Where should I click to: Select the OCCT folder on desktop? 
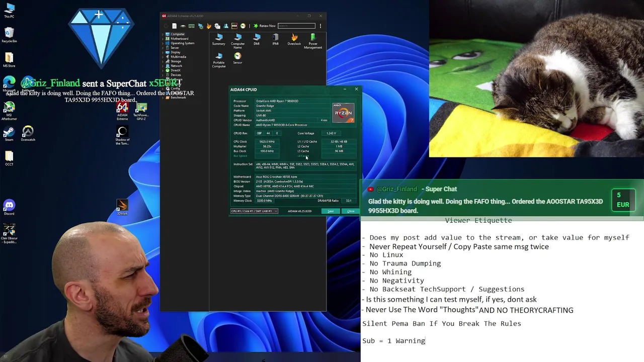tap(9, 158)
